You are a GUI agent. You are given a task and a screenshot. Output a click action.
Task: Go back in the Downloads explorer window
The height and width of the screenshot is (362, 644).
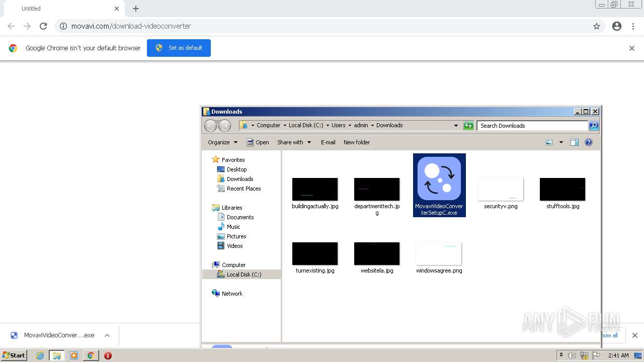(x=210, y=126)
